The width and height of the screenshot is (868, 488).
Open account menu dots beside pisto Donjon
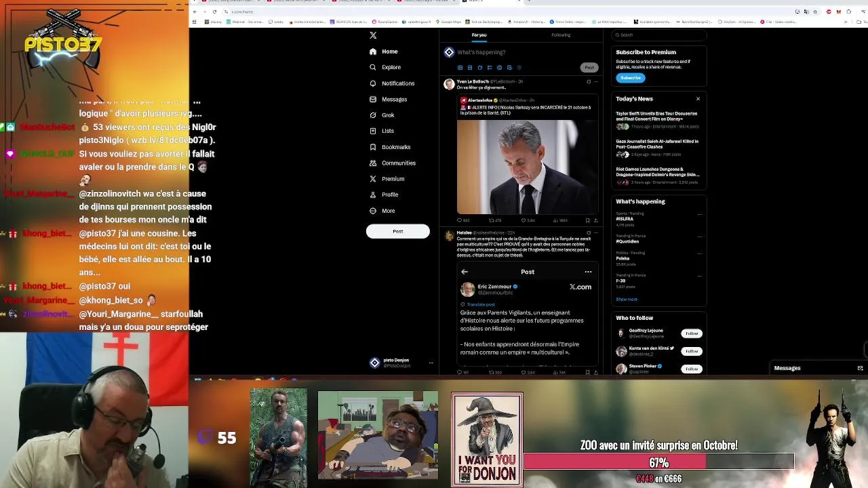click(x=431, y=363)
